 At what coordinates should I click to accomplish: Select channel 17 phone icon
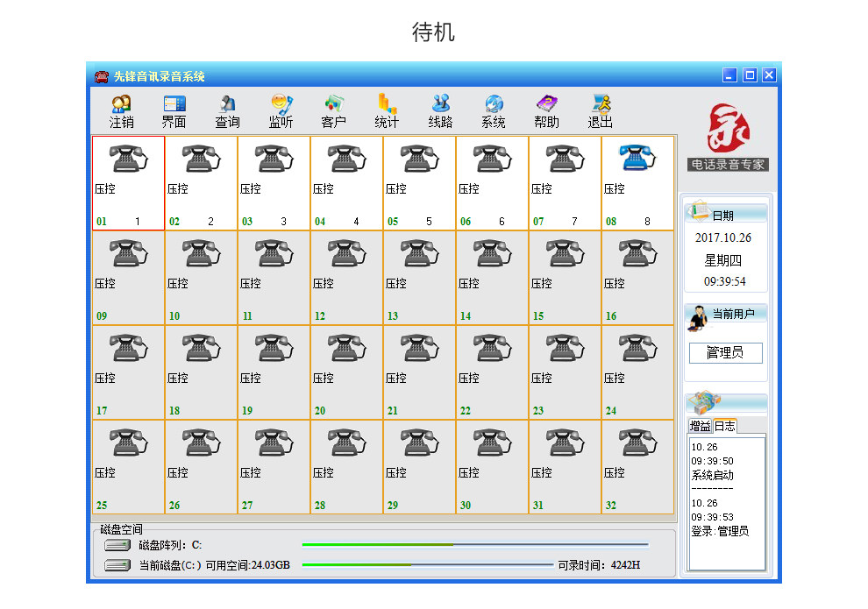point(128,348)
